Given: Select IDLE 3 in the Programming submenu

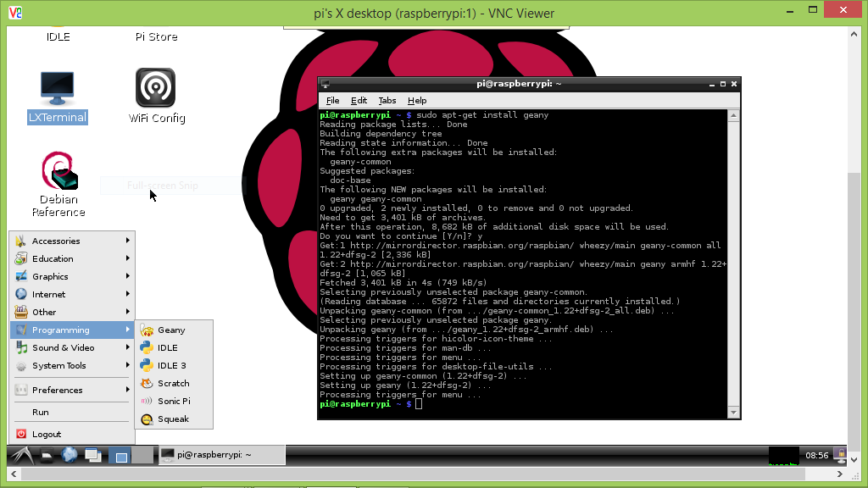Looking at the screenshot, I should 170,365.
